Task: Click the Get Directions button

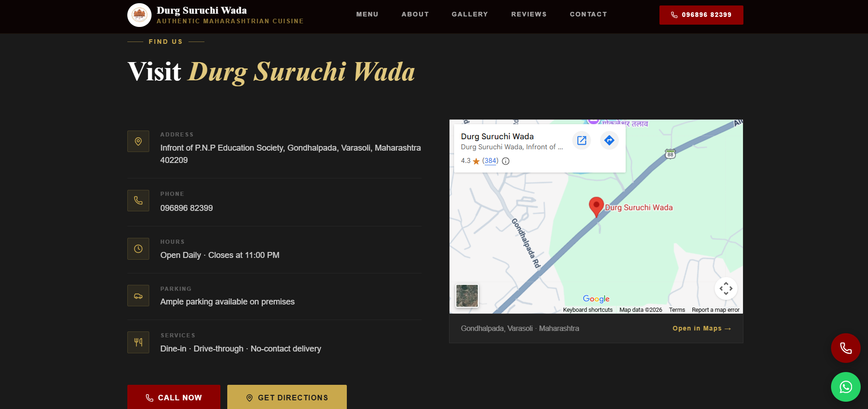Action: point(287,397)
